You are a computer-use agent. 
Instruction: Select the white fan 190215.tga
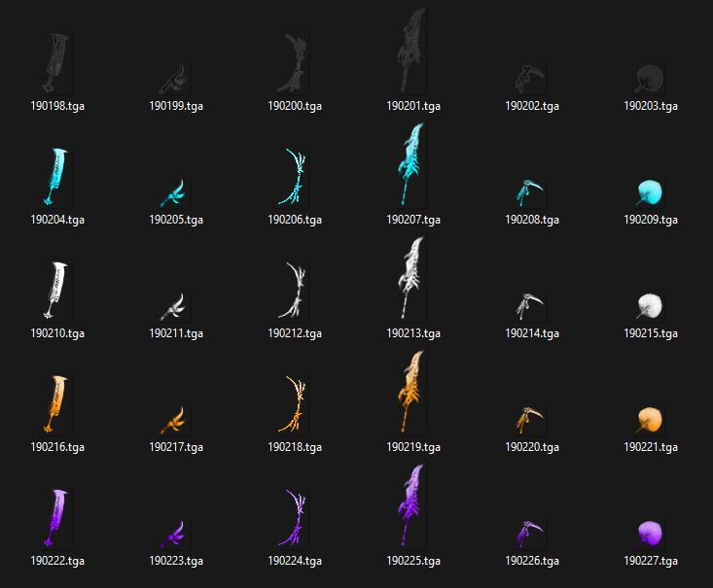point(650,305)
